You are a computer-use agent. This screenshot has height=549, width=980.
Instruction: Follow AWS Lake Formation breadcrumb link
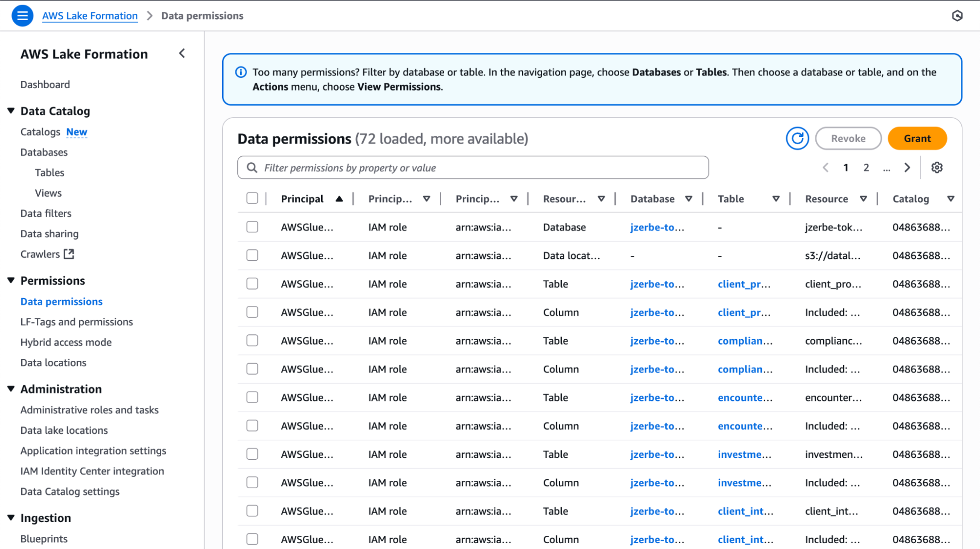coord(90,16)
